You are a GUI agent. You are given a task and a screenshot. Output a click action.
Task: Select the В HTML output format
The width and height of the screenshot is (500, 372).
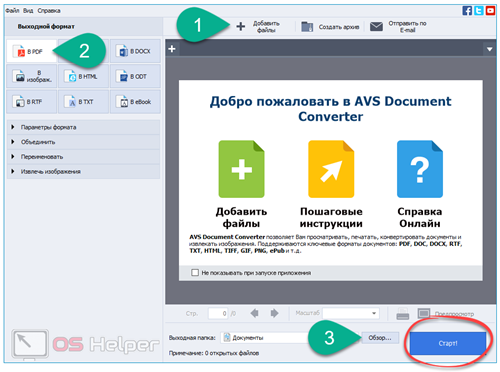pos(83,76)
